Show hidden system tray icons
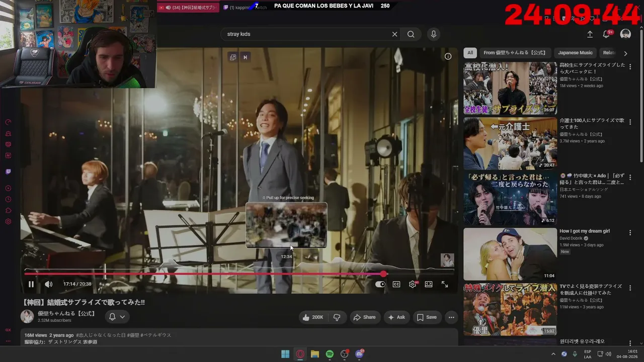The image size is (644, 362). click(x=553, y=354)
